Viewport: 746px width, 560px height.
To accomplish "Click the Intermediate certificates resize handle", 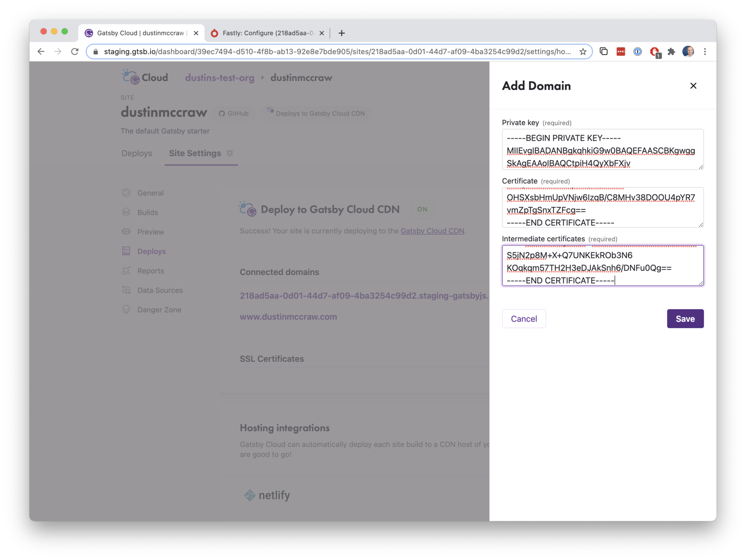I will (700, 282).
